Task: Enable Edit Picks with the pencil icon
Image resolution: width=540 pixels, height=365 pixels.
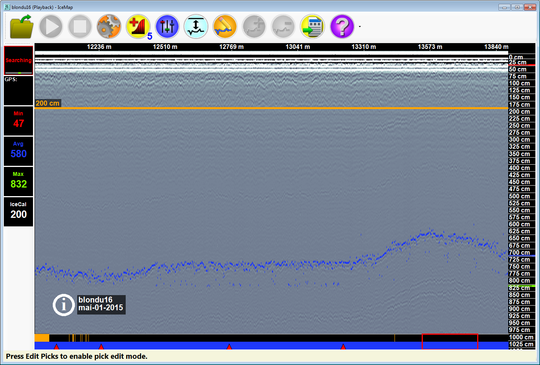Action: pyautogui.click(x=225, y=27)
